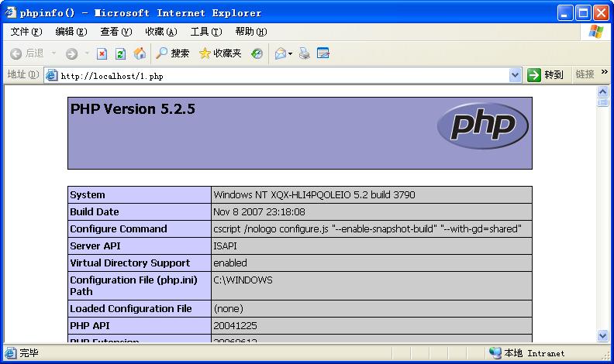Click the 'Virtual Directory Support' label
Screen dimensions: 614x364
[x=130, y=263]
